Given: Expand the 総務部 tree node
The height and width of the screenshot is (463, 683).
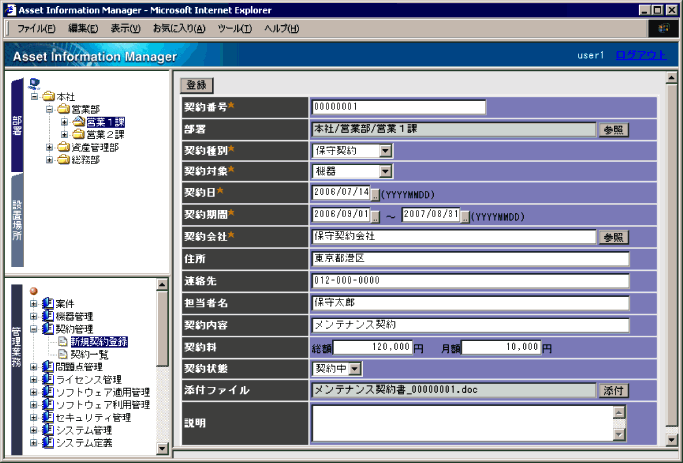Looking at the screenshot, I should point(50,160).
